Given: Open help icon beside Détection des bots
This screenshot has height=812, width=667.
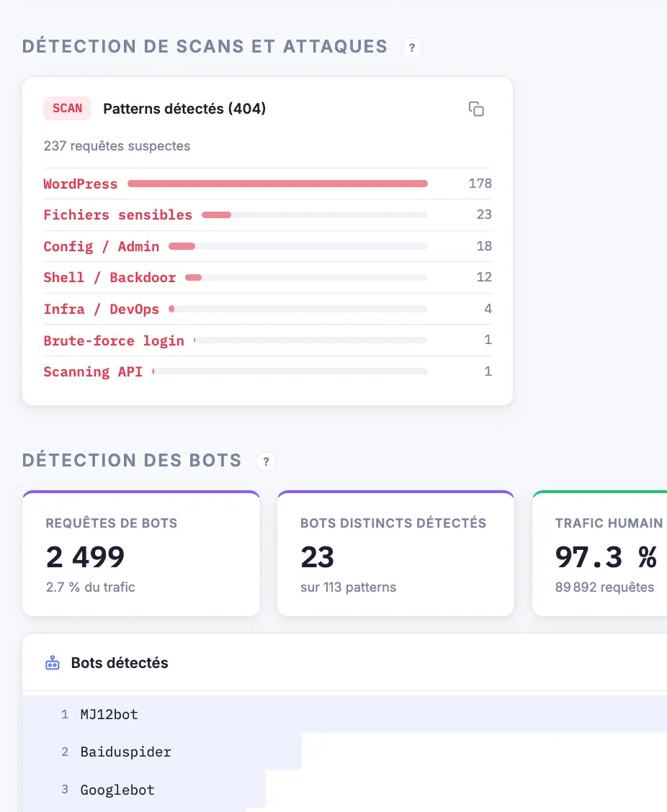Looking at the screenshot, I should pos(266,461).
